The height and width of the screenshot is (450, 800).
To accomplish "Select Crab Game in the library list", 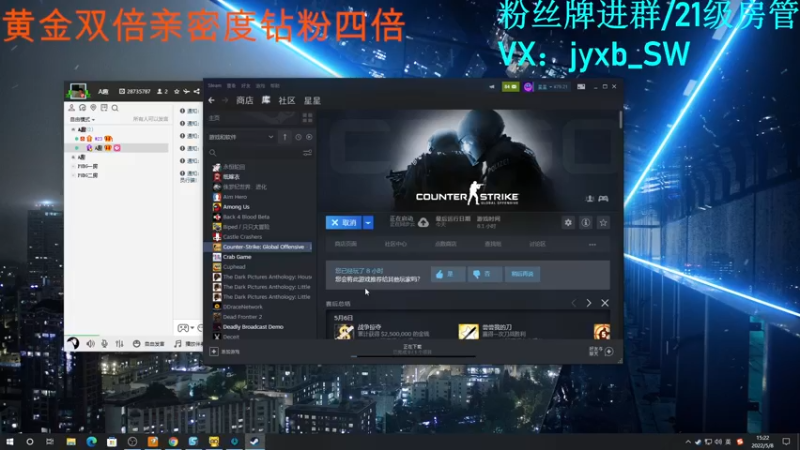I will (x=237, y=257).
